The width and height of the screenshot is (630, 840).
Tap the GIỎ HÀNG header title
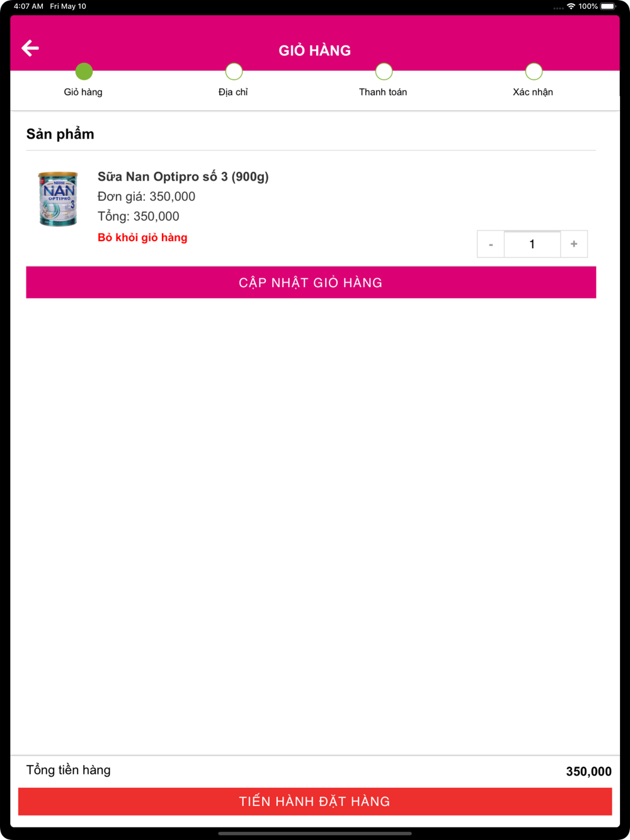coord(315,50)
